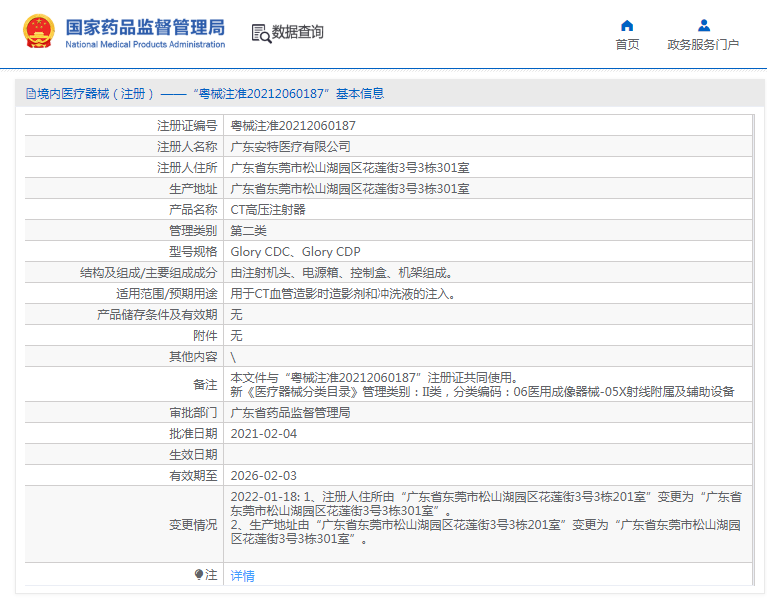Select registration number 粤械注准20212060187 value
This screenshot has height=601, width=767.
click(x=293, y=126)
